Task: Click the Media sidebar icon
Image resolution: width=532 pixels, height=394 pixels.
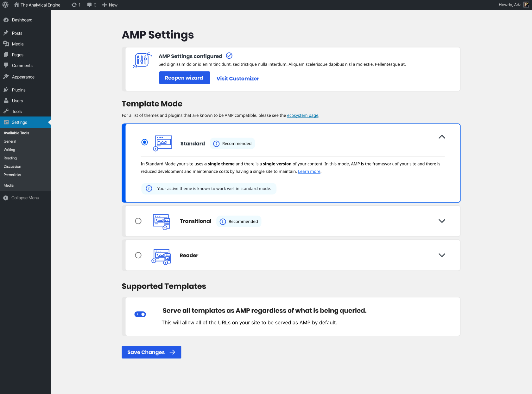Action: tap(6, 44)
